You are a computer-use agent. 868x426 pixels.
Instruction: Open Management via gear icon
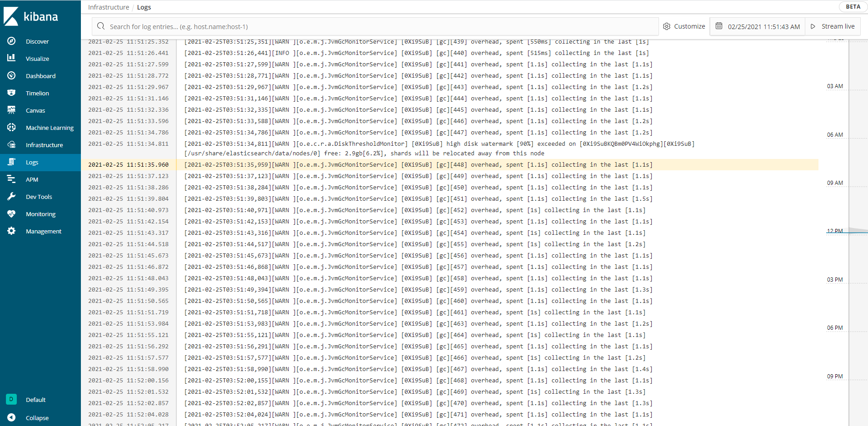coord(11,231)
